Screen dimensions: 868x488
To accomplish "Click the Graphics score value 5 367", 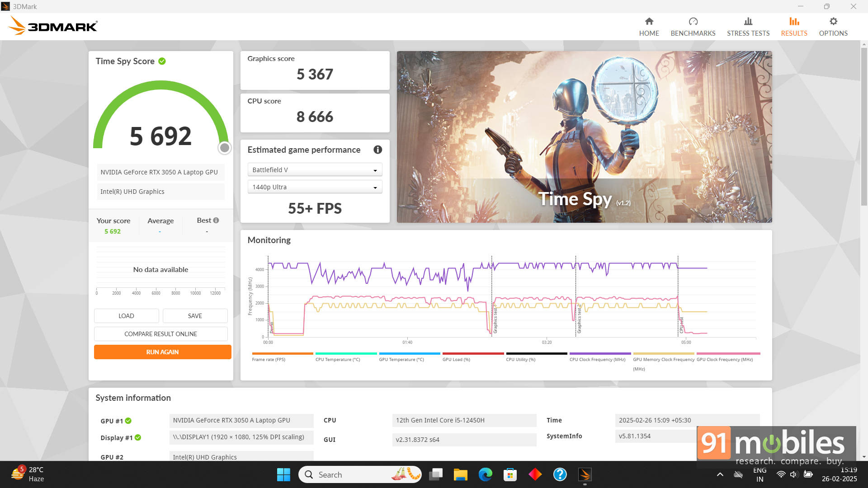I will [315, 74].
